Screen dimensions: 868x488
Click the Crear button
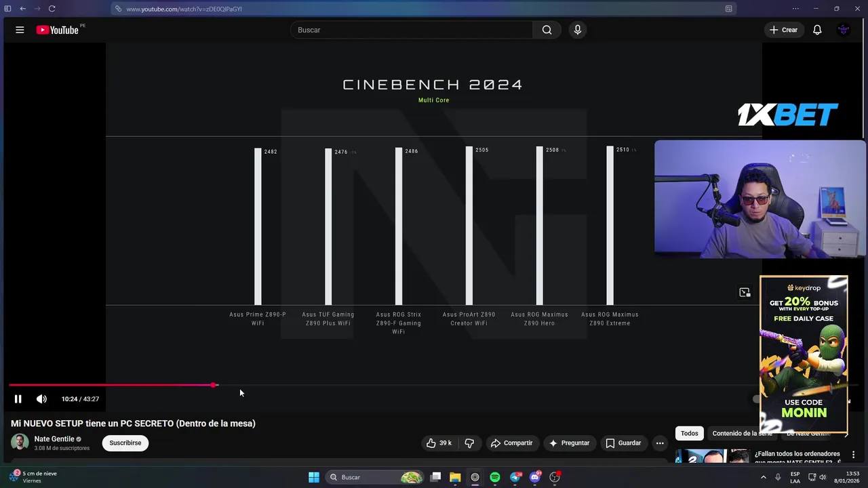coord(783,30)
